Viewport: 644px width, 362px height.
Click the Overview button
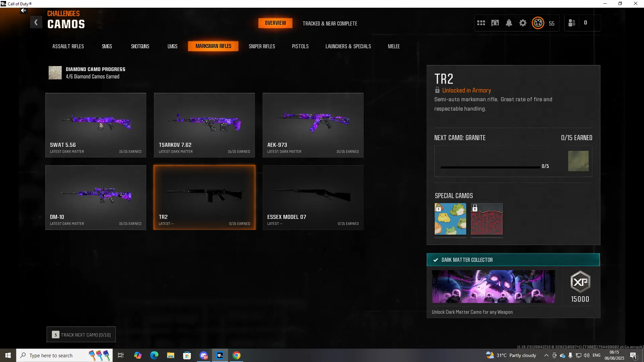[275, 23]
